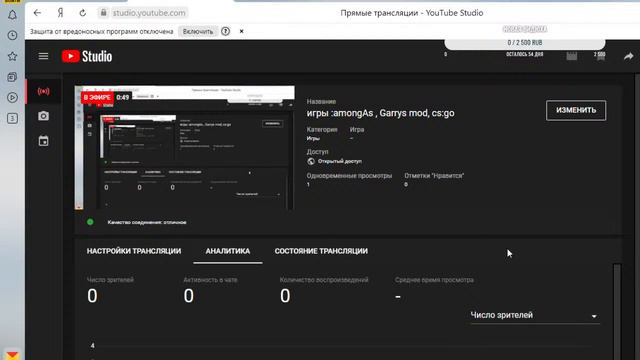Click the Одновременные просмотры label
Viewport: 640px width, 360px height.
pyautogui.click(x=349, y=176)
